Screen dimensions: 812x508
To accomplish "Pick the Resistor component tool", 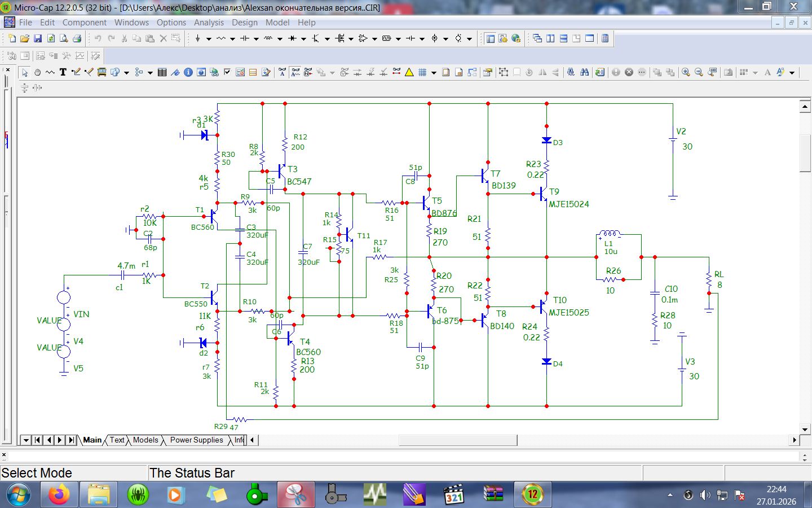I will [220, 38].
